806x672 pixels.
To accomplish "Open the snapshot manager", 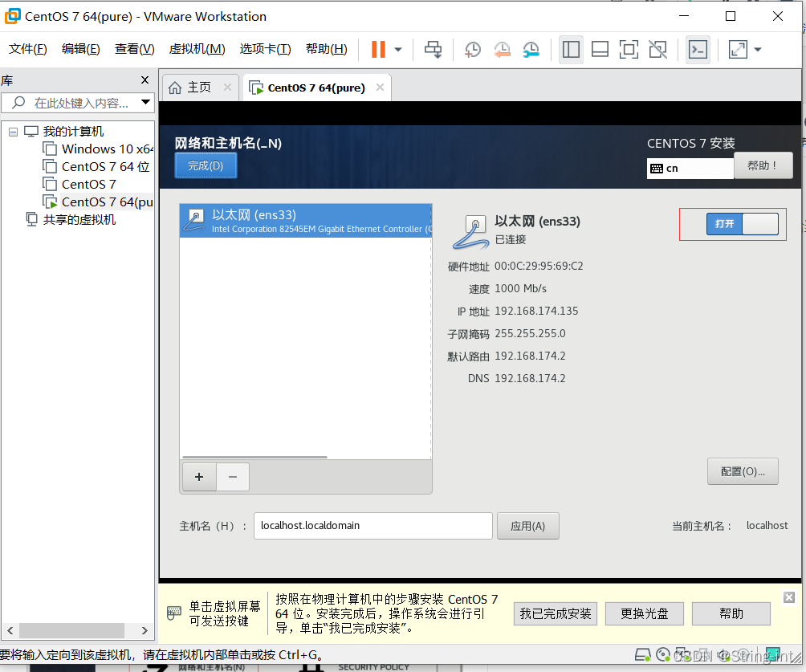I will (531, 50).
